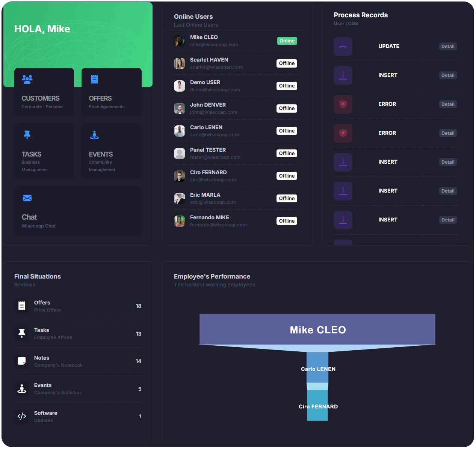
Task: Click the first ERROR shield icon
Action: [343, 104]
